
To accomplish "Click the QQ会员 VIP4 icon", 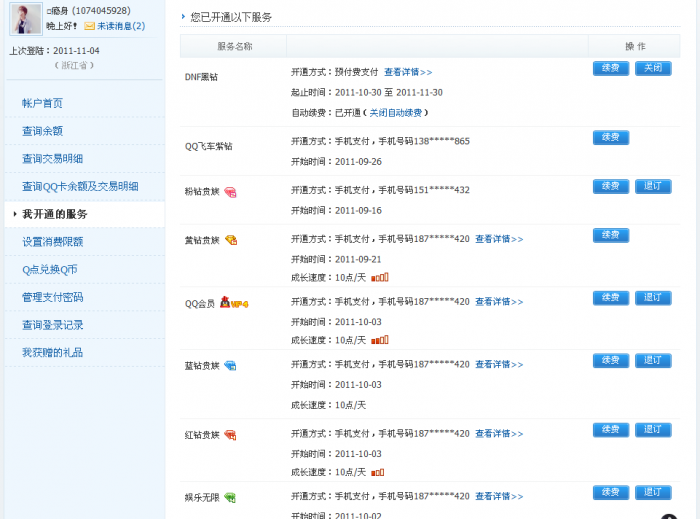I will pyautogui.click(x=234, y=303).
